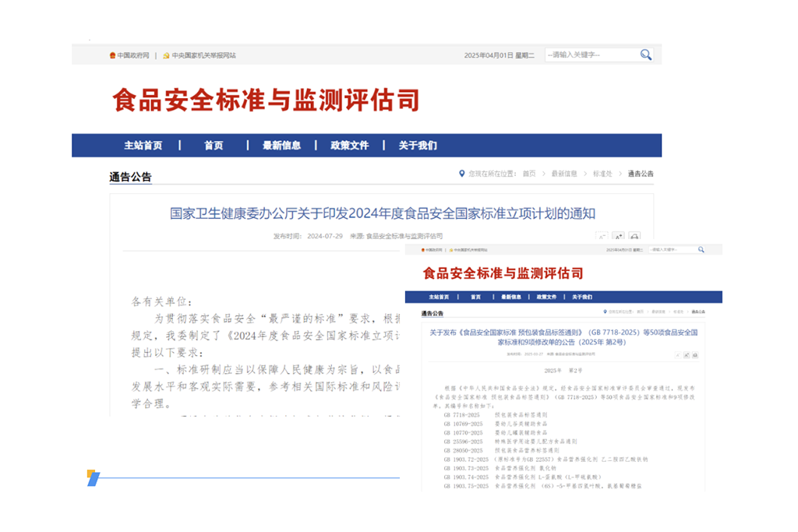The height and width of the screenshot is (532, 798).
Task: Click the font-decrease A- icon
Action: 600,236
